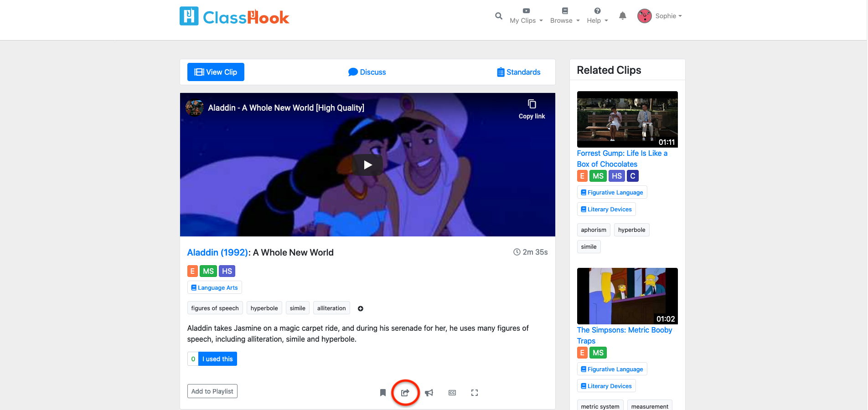Reveal more tags with the plus icon
Screen dimensions: 868x410
click(x=361, y=308)
